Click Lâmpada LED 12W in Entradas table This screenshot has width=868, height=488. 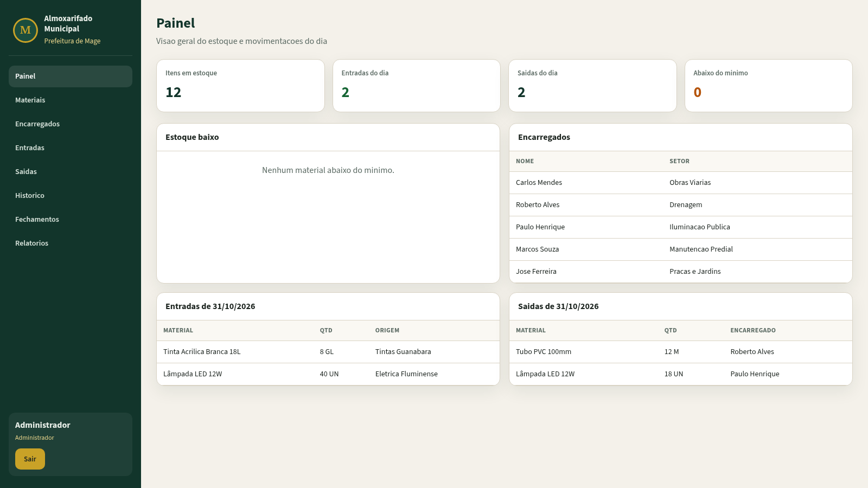tap(193, 374)
